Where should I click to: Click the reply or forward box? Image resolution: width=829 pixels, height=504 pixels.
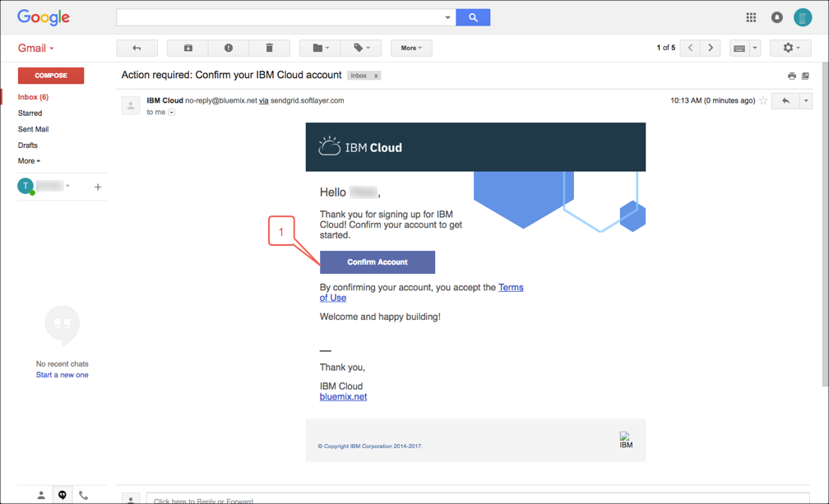coord(478,499)
